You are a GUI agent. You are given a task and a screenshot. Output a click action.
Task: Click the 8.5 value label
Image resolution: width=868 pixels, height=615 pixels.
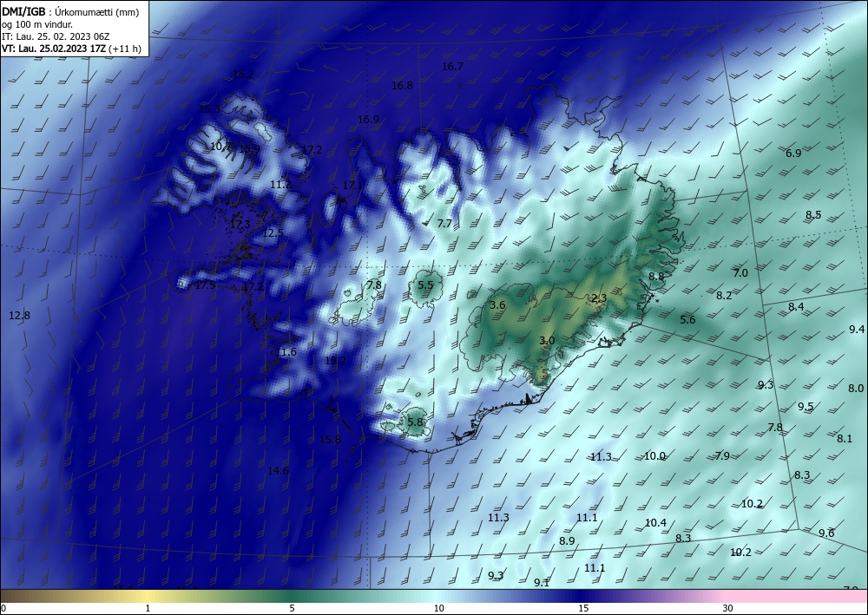[x=813, y=214]
